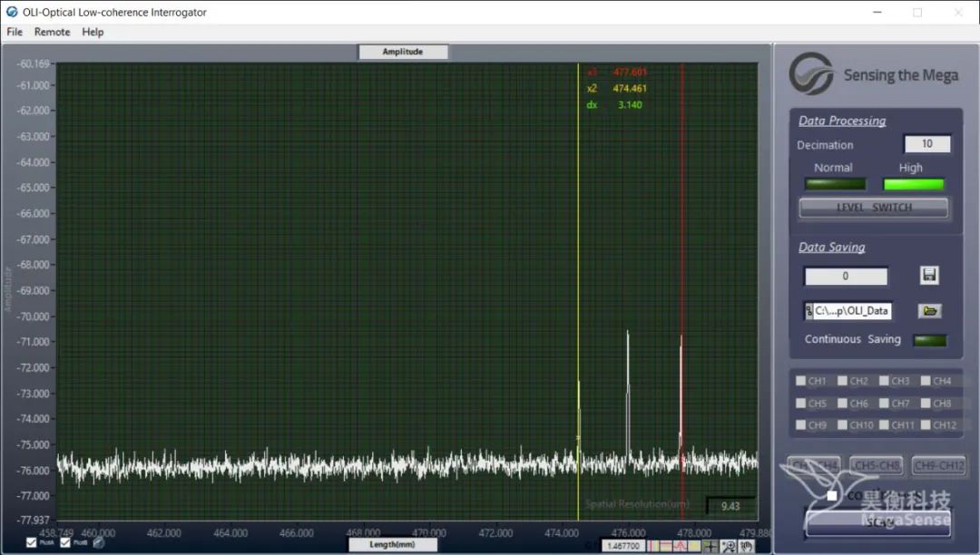Open the File menu
Image resolution: width=980 pixels, height=555 pixels.
(15, 32)
